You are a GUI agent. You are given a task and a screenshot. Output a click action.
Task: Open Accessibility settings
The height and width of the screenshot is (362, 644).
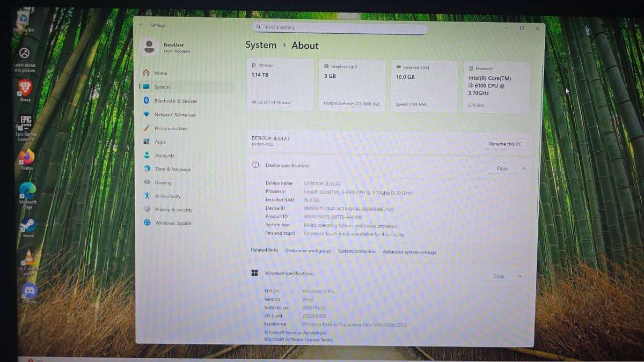(x=169, y=196)
